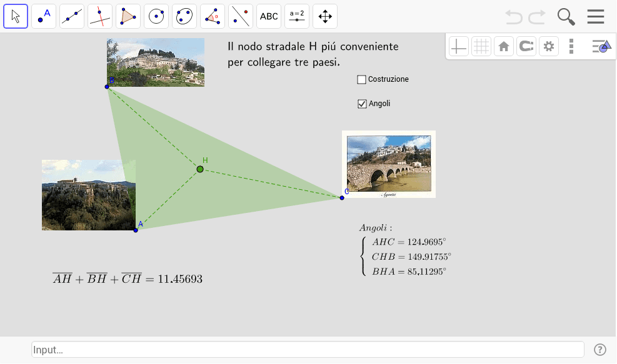
Task: Check the Costruzione checkbox
Action: coord(361,79)
